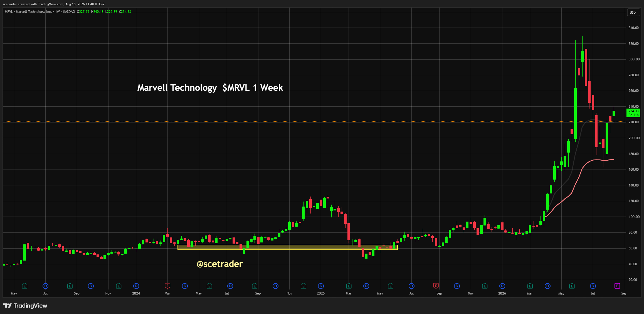Click the '2025' time axis label
Screen dimensions: 644x314
pos(321,293)
